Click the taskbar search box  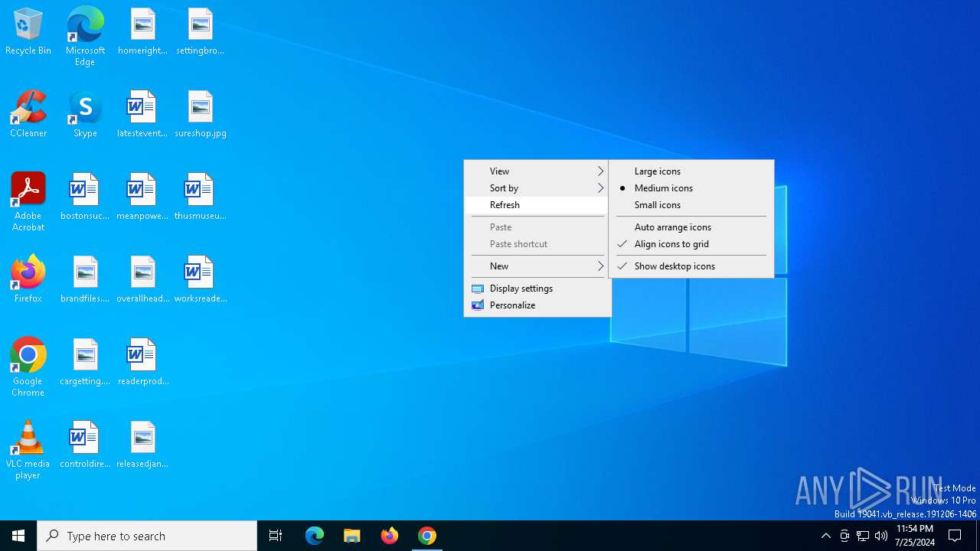point(147,536)
